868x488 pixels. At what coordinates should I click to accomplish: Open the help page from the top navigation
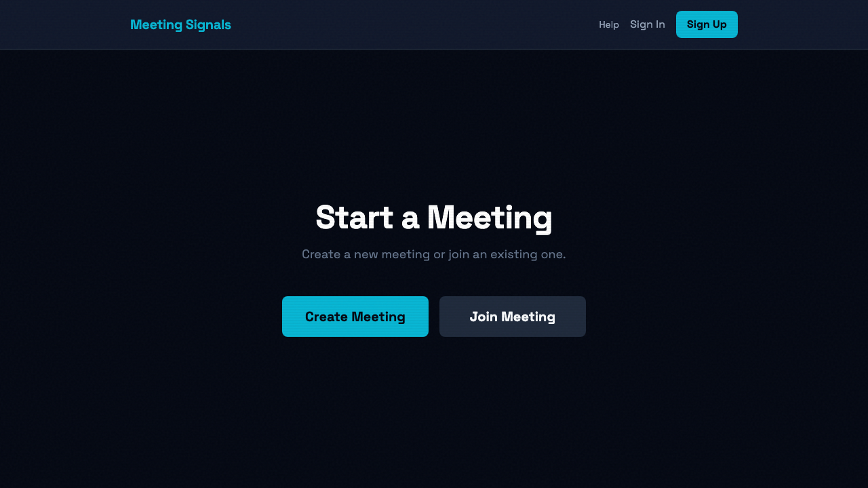tap(609, 24)
